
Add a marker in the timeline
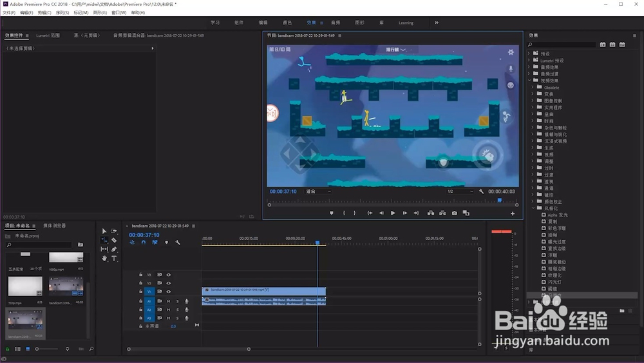(166, 242)
